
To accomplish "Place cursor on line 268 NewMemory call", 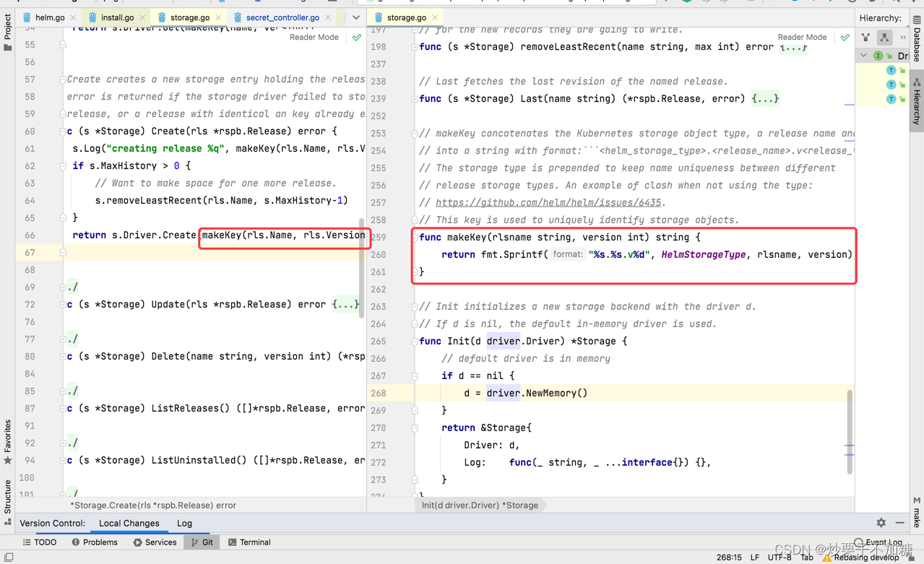I will [556, 393].
